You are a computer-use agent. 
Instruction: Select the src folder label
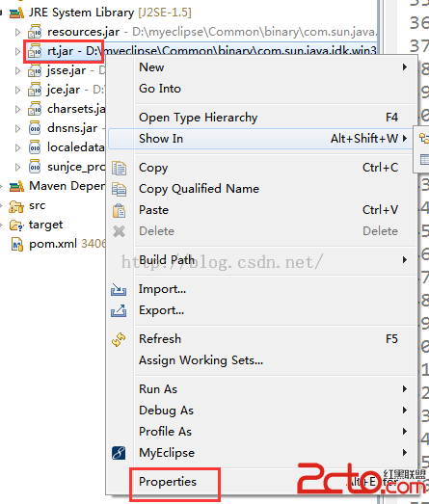[x=38, y=205]
